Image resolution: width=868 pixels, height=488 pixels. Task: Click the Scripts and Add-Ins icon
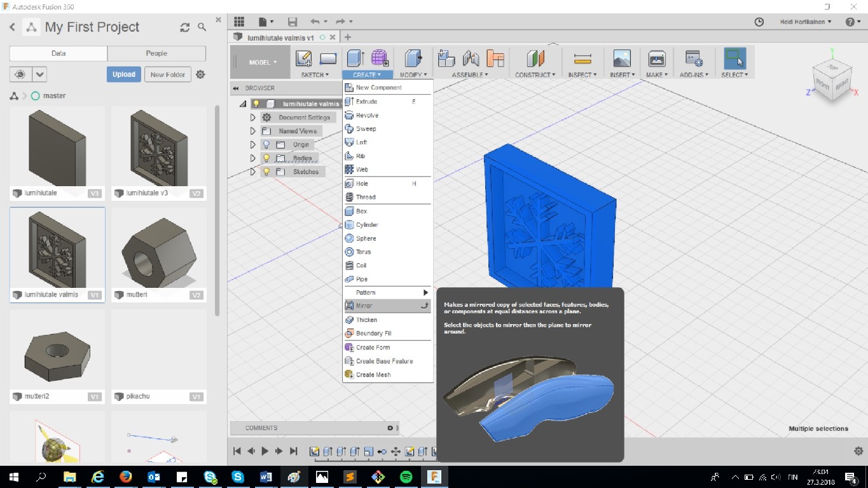[x=694, y=58]
